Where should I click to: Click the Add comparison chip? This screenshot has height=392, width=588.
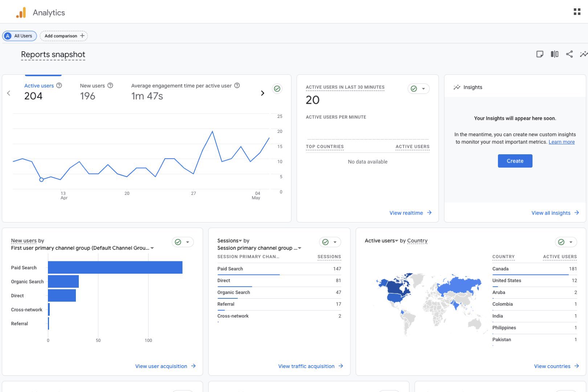point(64,36)
